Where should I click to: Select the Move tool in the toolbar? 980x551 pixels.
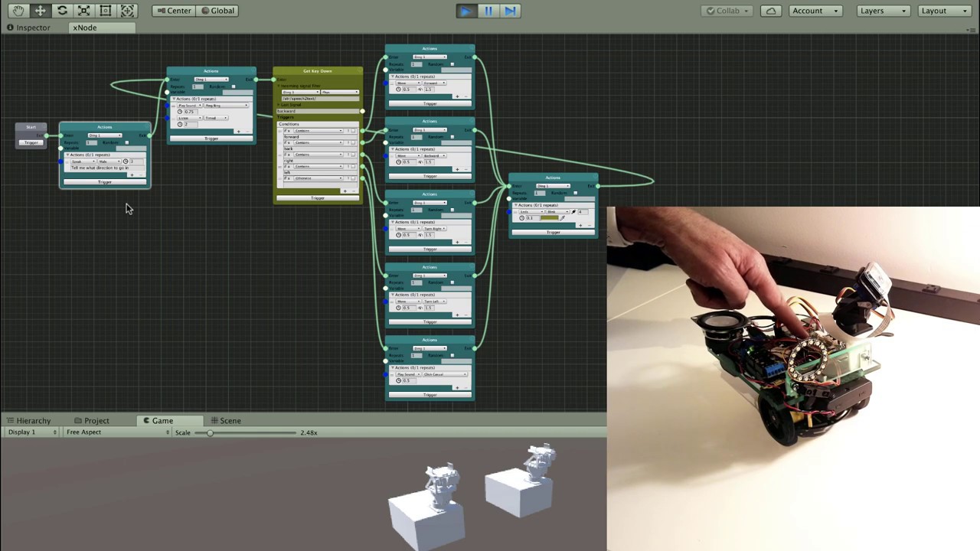(41, 11)
